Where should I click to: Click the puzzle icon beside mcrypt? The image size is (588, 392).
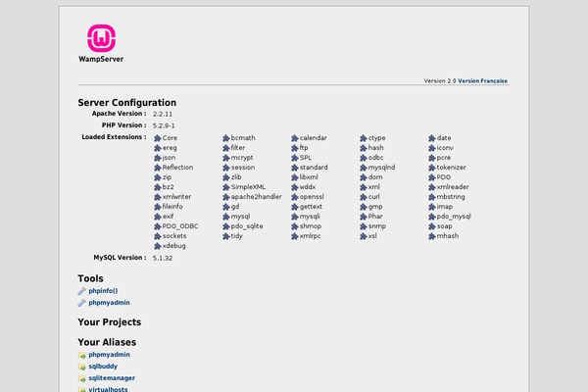click(226, 158)
